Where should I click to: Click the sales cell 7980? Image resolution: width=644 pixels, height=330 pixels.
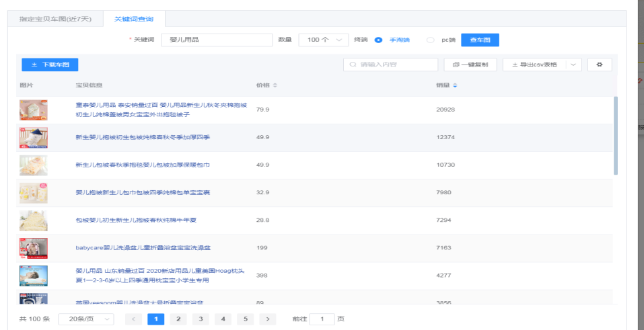point(443,192)
